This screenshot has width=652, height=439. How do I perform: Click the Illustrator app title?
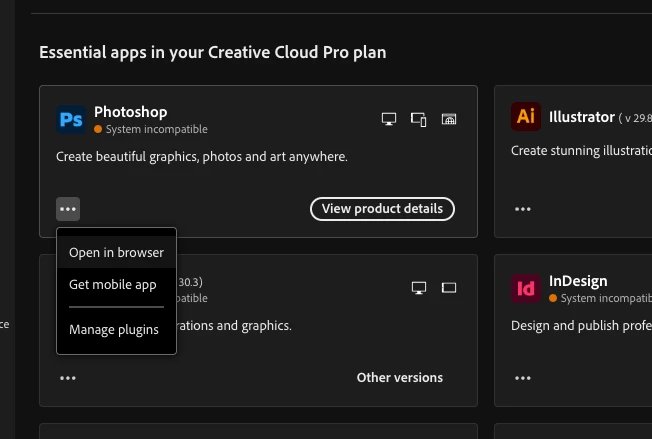click(x=581, y=117)
